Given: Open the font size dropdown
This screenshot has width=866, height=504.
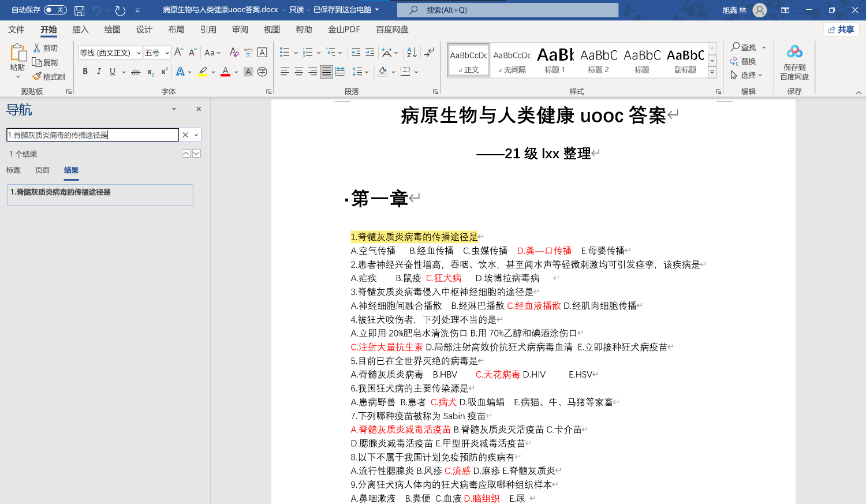Looking at the screenshot, I should [x=167, y=53].
